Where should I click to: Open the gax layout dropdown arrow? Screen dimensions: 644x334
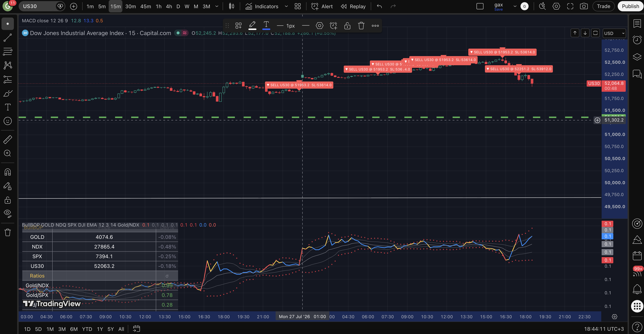(x=515, y=6)
